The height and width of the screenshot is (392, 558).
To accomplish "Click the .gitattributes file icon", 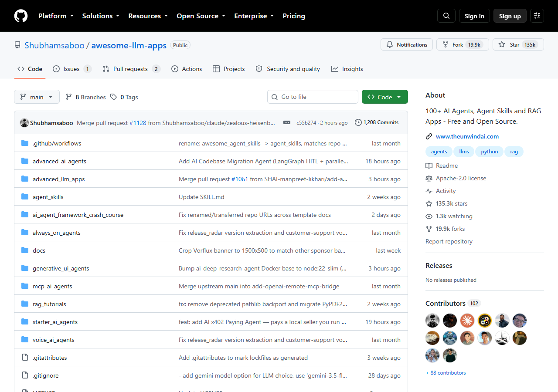I will [x=25, y=358].
